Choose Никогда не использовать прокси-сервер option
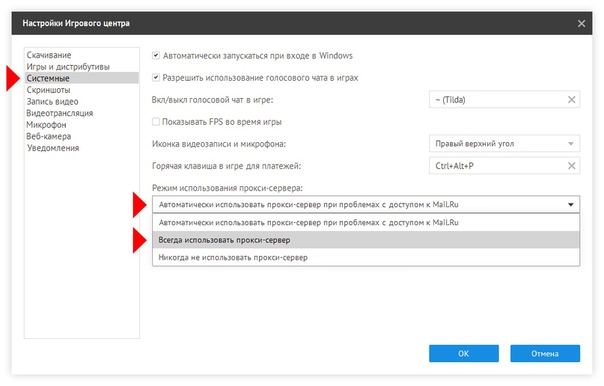 click(366, 257)
